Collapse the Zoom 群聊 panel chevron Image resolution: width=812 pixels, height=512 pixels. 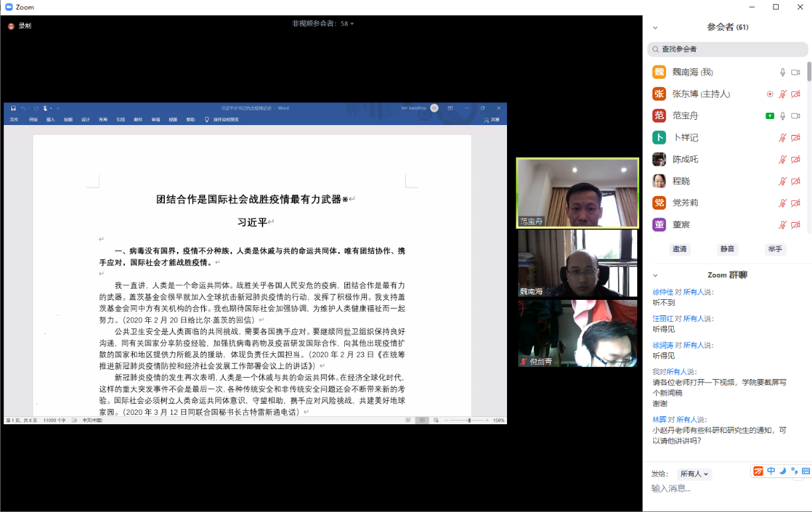click(x=655, y=275)
